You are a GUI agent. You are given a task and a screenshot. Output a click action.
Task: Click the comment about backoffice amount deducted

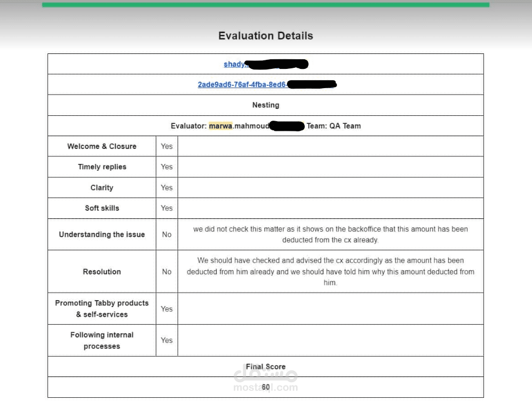(330, 234)
